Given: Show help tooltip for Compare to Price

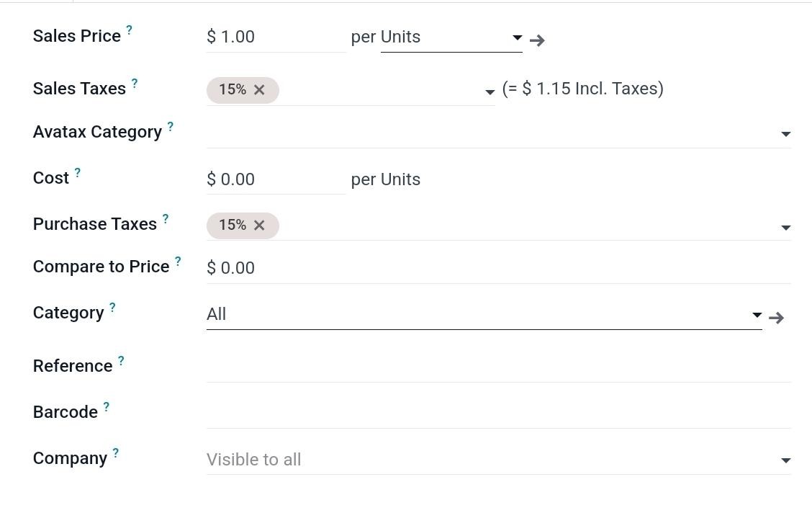Looking at the screenshot, I should pyautogui.click(x=178, y=261).
